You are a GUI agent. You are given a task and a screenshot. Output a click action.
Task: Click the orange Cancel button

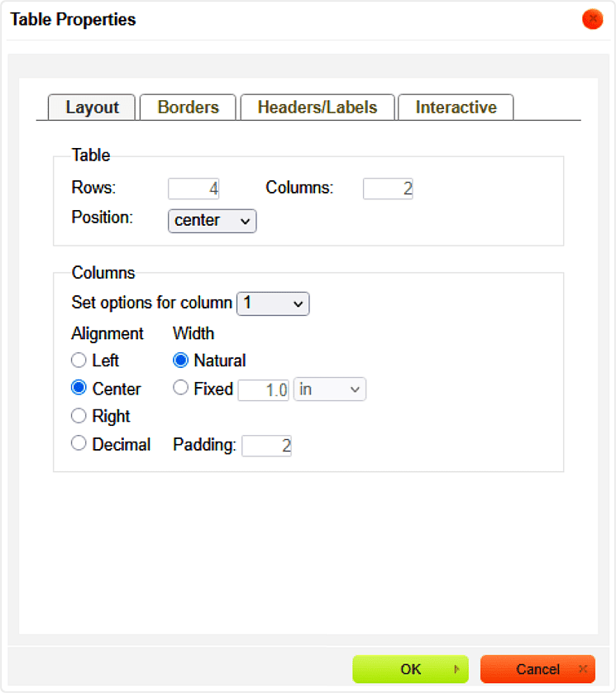click(537, 669)
